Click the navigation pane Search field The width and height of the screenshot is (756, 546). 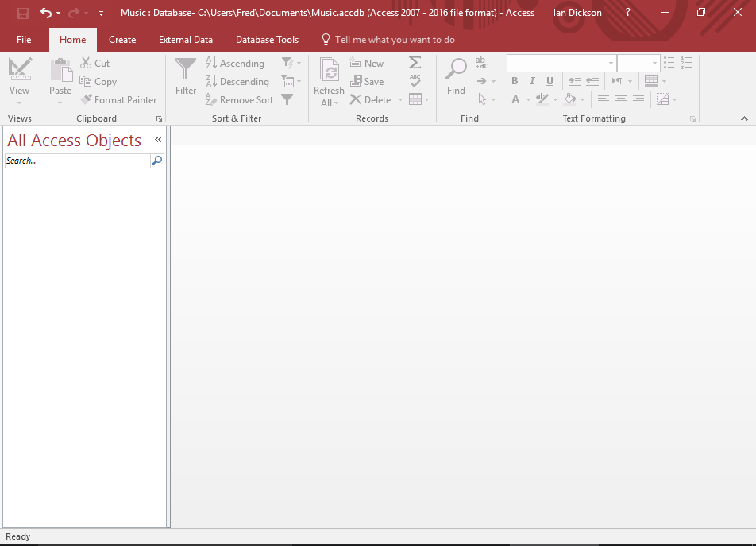(x=77, y=161)
